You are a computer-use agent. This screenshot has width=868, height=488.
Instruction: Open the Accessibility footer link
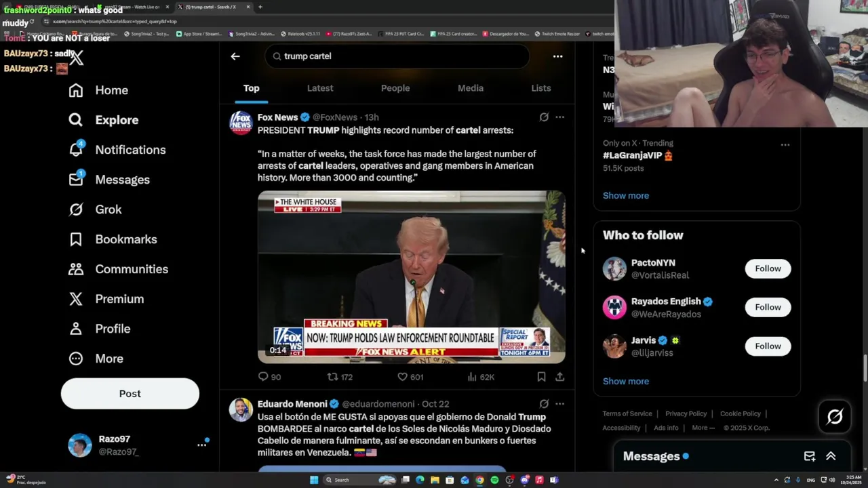tap(621, 428)
